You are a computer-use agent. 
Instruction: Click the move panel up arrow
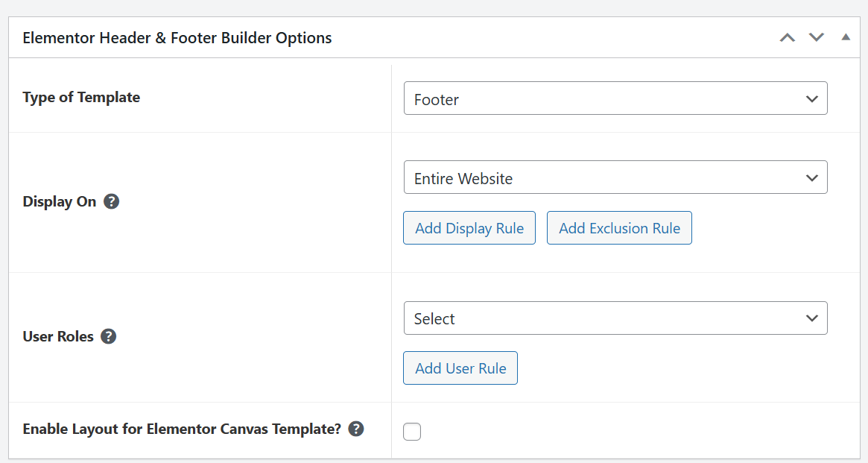click(788, 37)
